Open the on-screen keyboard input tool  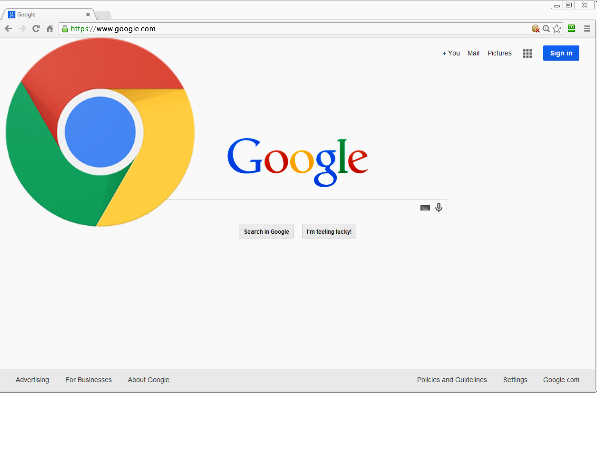[x=425, y=207]
